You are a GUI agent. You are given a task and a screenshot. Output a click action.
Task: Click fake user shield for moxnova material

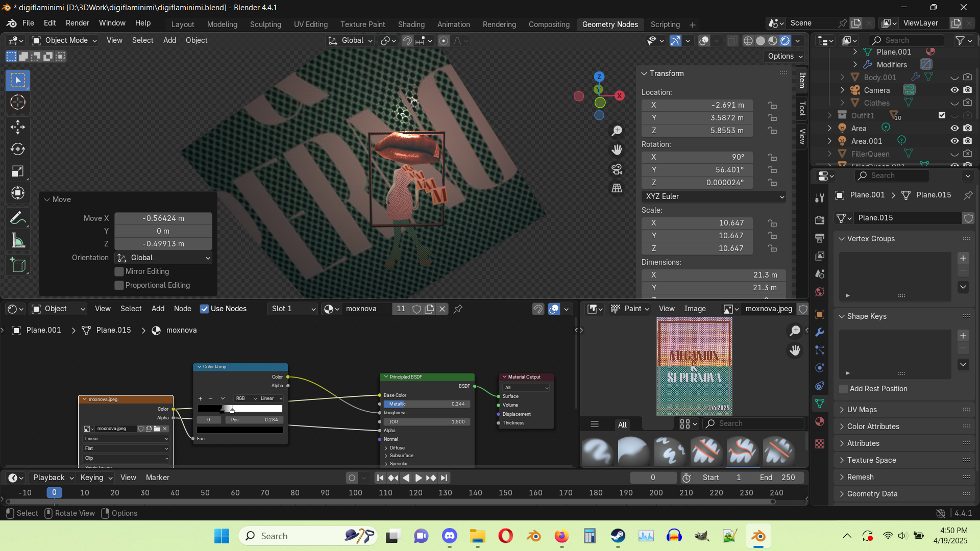[416, 309]
